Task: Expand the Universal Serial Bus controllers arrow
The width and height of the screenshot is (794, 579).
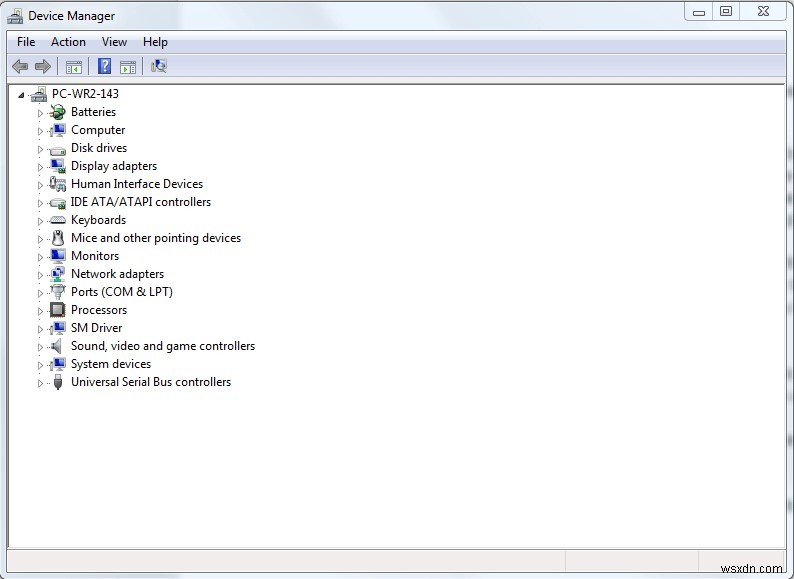Action: 41,383
